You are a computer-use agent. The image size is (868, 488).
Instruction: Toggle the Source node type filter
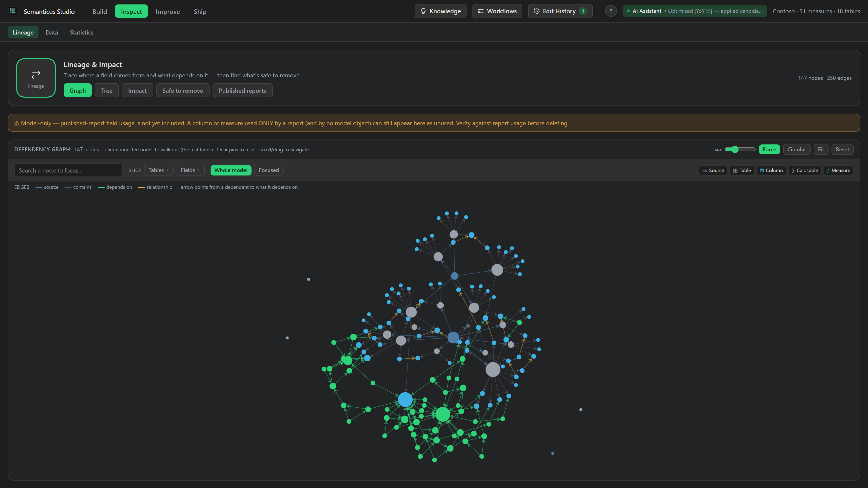coord(713,170)
